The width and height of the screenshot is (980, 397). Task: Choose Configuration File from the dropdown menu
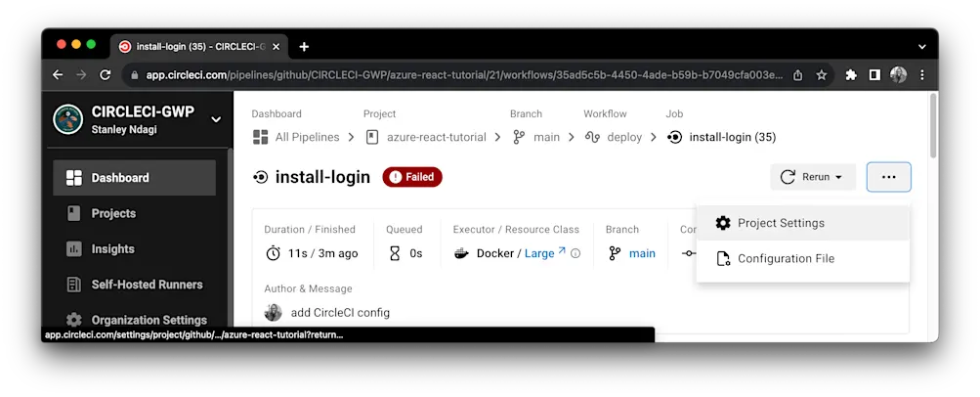point(803,259)
